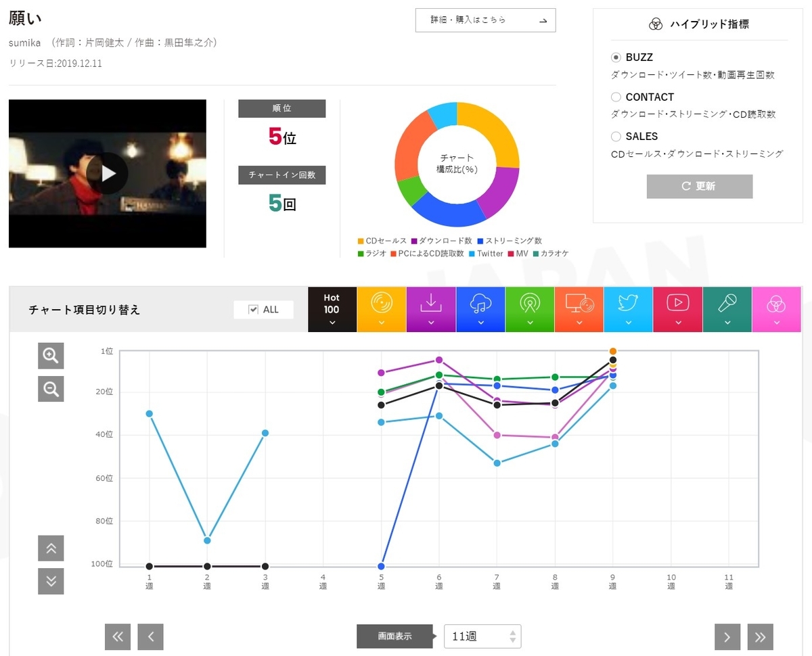Play the music video thumbnail
Image resolution: width=812 pixels, height=656 pixels.
coord(107,173)
